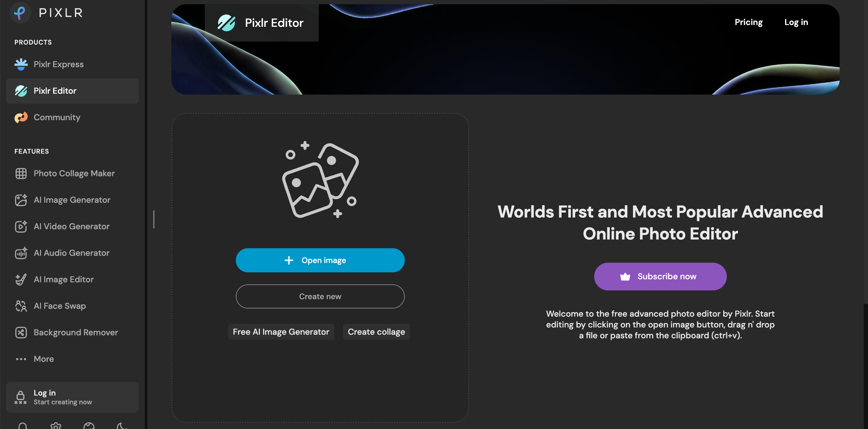Screen dimensions: 868x429
Task: Open the language globe icon
Action: coord(89,426)
